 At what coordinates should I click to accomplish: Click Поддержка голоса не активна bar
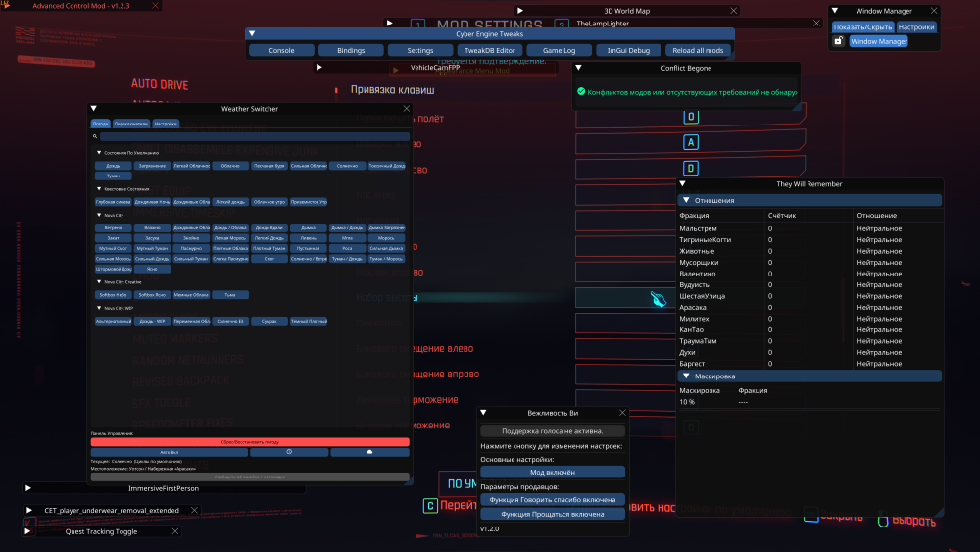coord(553,431)
